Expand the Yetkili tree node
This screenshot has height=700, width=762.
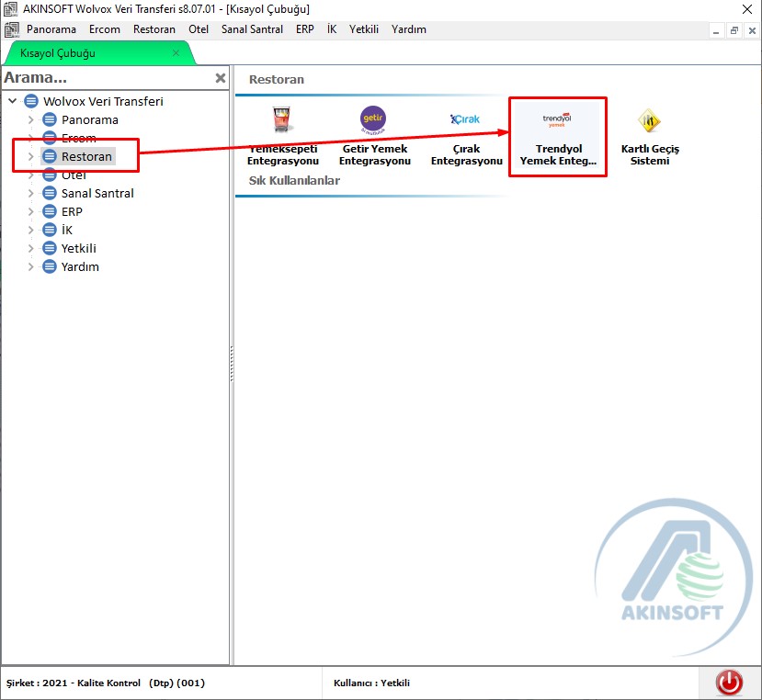coord(30,248)
